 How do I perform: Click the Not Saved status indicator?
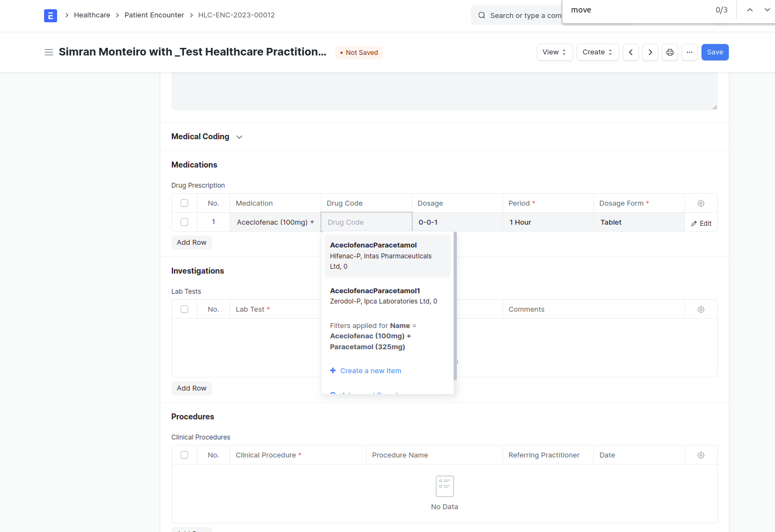(359, 53)
